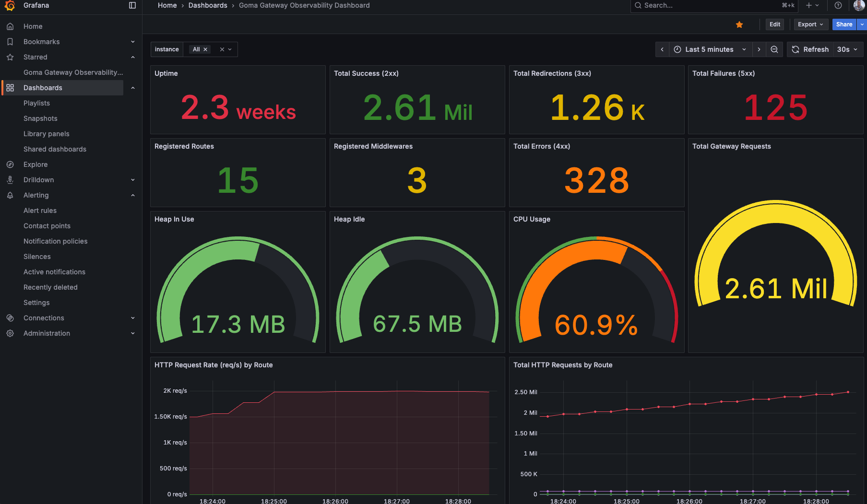Click the Edit dashboard button

(x=775, y=24)
